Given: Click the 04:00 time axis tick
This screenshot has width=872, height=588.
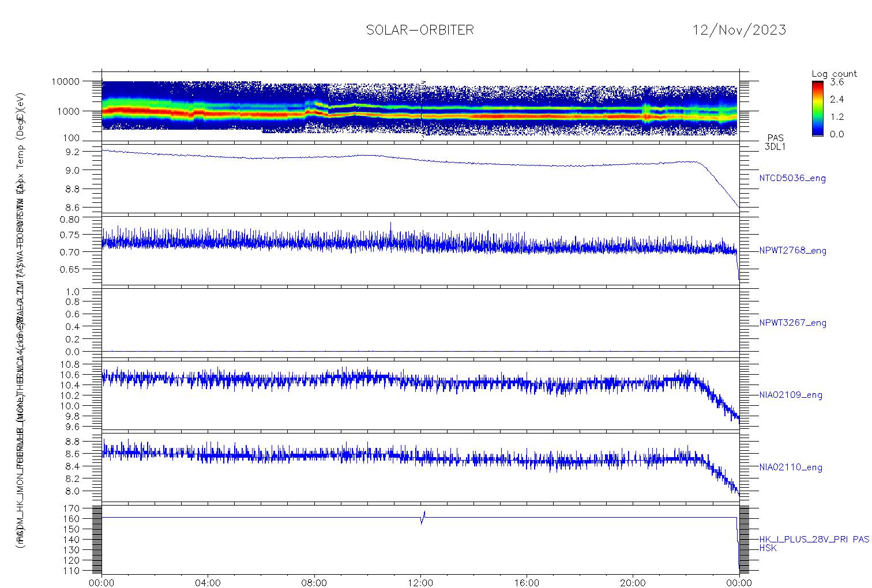Looking at the screenshot, I should (208, 583).
